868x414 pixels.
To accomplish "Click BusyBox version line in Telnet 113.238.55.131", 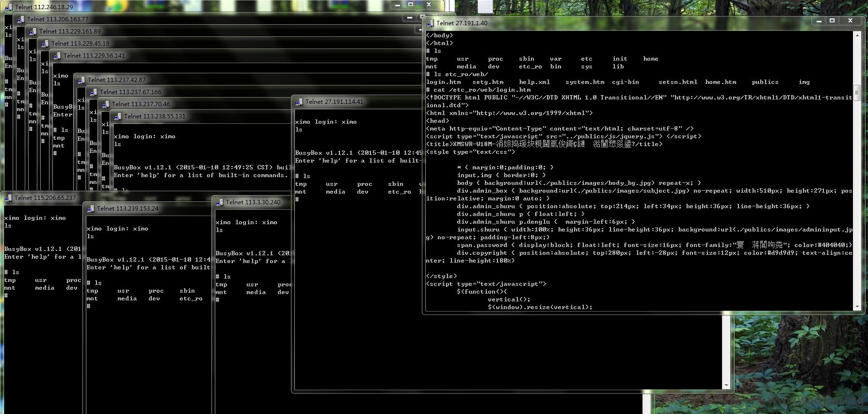I will (203, 167).
